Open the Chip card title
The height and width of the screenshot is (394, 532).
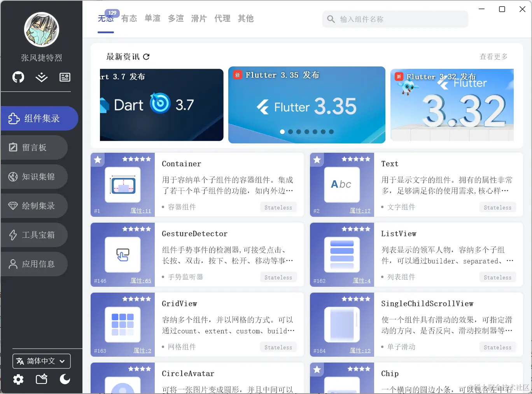click(x=390, y=374)
